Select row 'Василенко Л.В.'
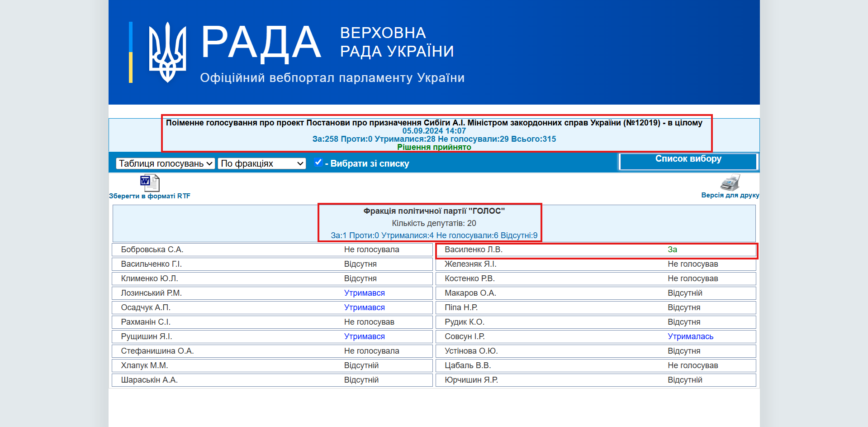868x427 pixels. point(596,249)
